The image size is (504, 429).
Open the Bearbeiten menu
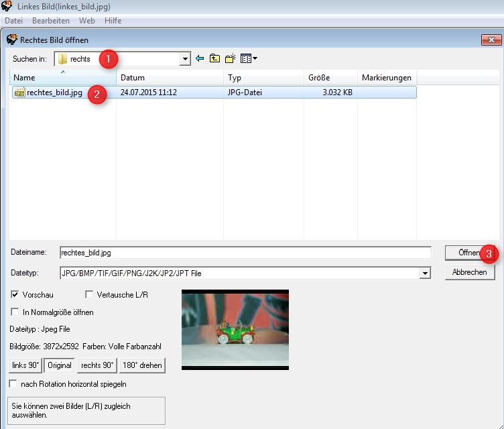pos(52,21)
